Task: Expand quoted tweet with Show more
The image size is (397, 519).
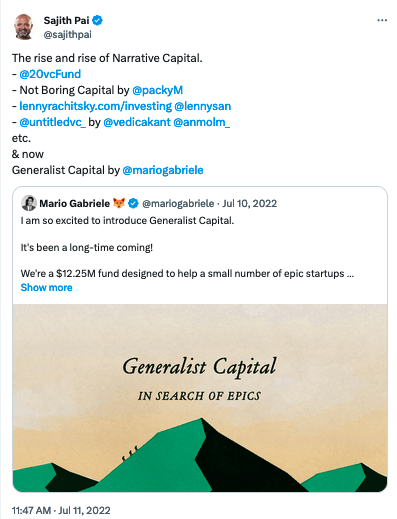Action: pos(46,287)
